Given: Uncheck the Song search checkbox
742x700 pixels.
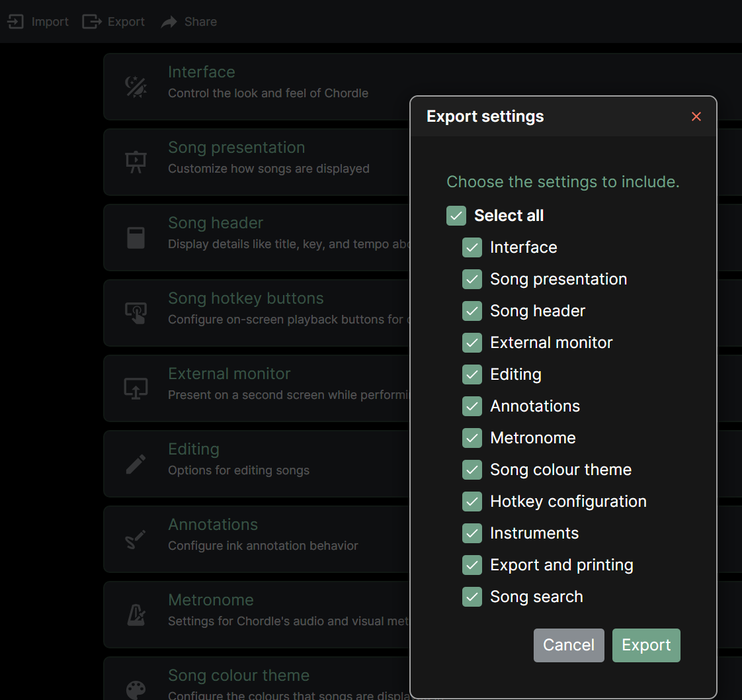Looking at the screenshot, I should [x=472, y=596].
